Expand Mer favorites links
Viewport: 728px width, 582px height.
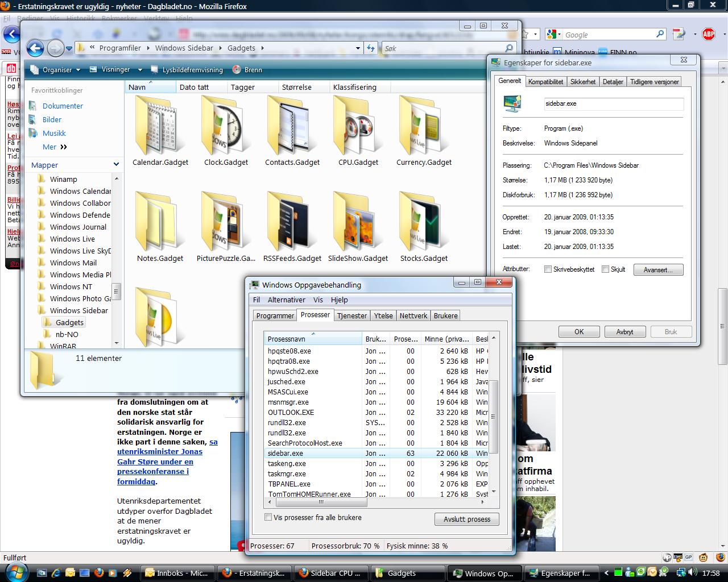pyautogui.click(x=55, y=147)
